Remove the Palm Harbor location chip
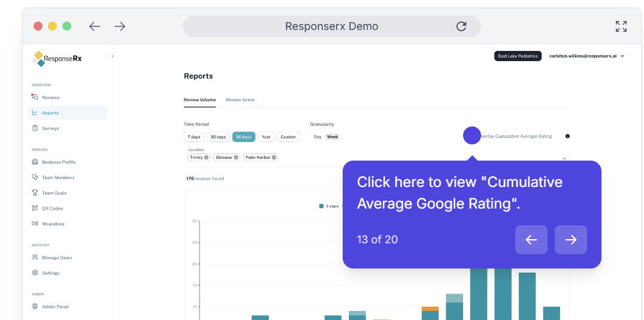This screenshot has width=644, height=320. pyautogui.click(x=274, y=158)
